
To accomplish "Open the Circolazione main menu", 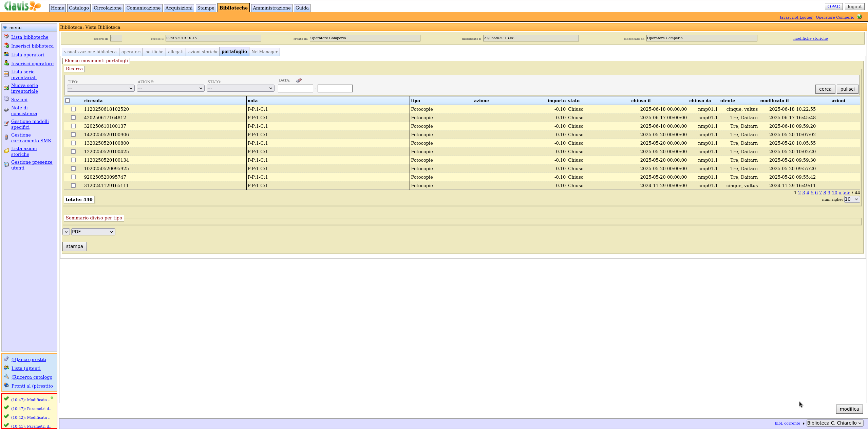I will (107, 8).
